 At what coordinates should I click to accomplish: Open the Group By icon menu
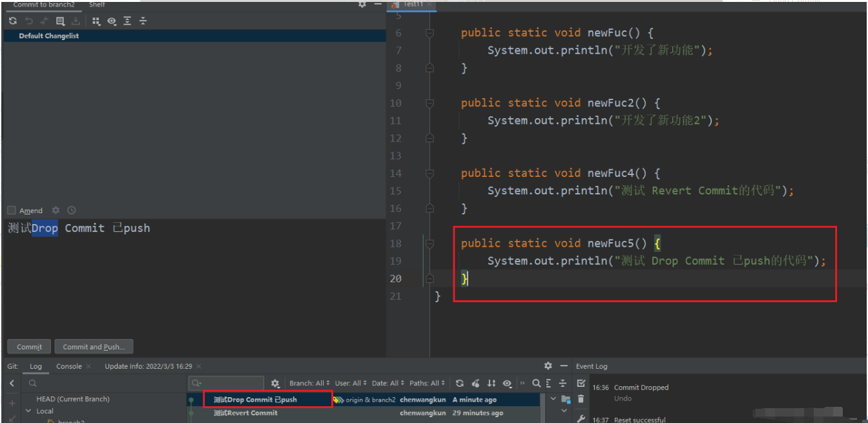point(96,21)
